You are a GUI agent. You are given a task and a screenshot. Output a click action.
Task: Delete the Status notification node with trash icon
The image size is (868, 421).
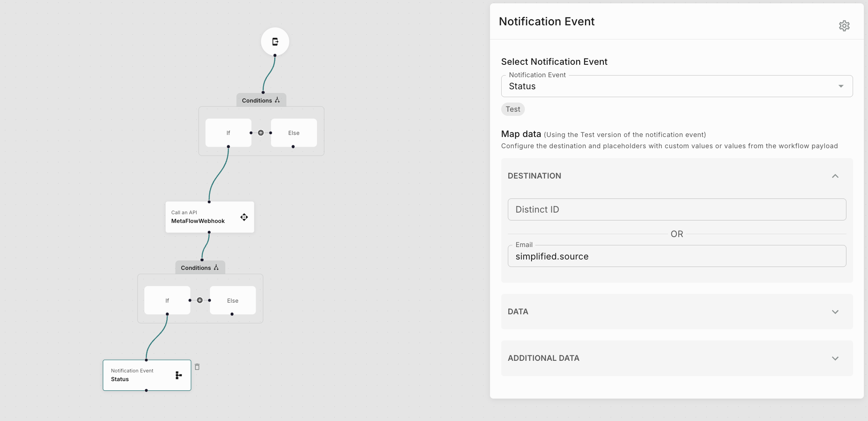coord(197,367)
